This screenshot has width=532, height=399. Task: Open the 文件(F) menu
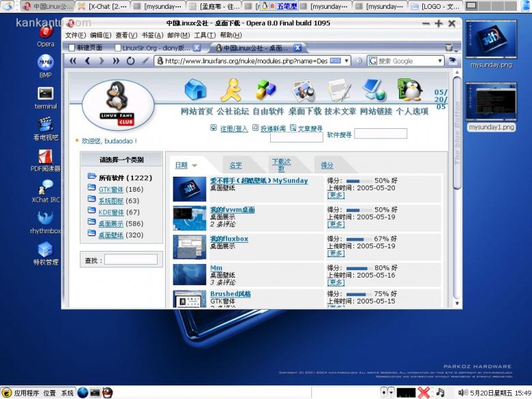[75, 35]
